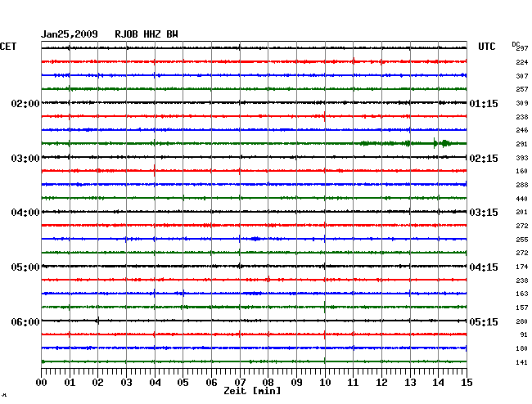Click the UTC time label "05:15"
This screenshot has width=532, height=404.
484,321
